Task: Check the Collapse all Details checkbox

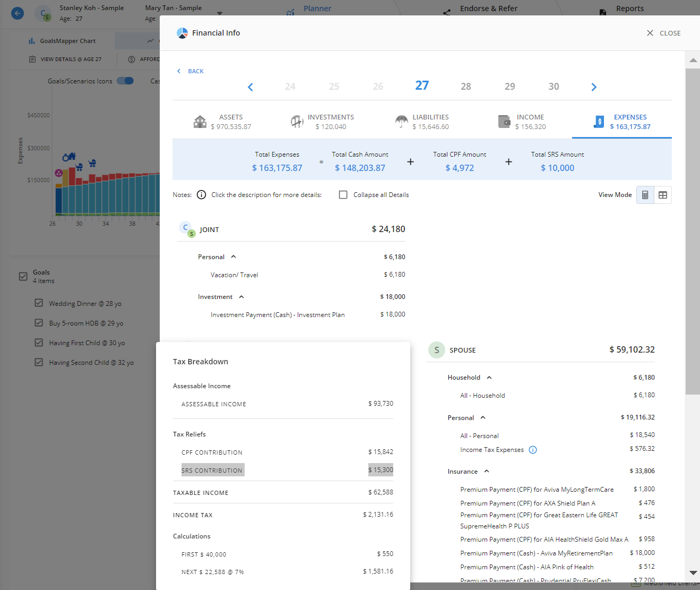Action: coord(343,195)
